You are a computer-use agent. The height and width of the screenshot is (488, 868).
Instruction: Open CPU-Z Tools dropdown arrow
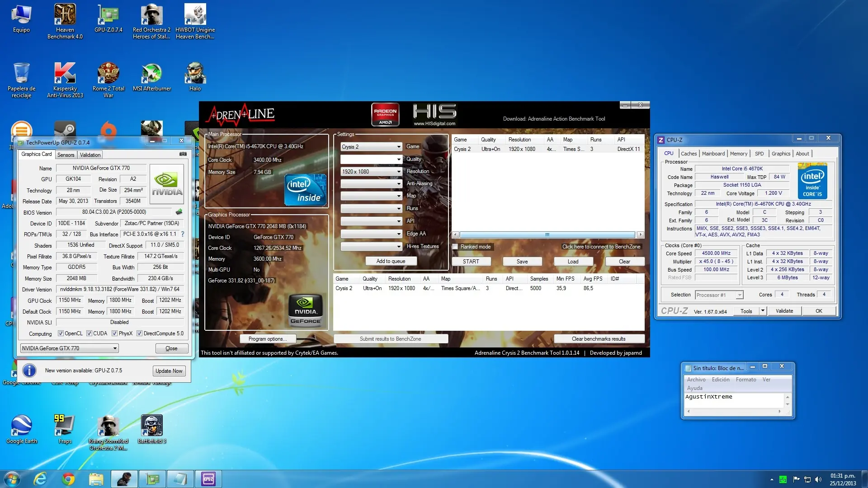(763, 311)
